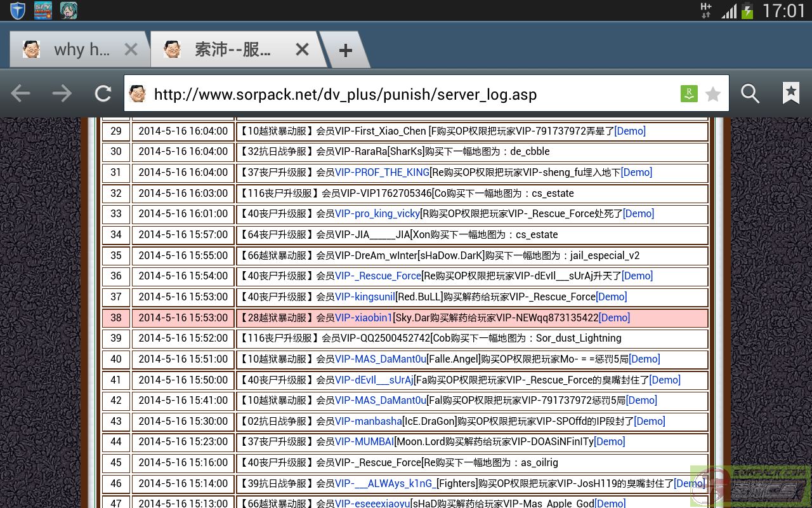The width and height of the screenshot is (812, 508).
Task: Reload the server log page
Action: pyautogui.click(x=103, y=94)
